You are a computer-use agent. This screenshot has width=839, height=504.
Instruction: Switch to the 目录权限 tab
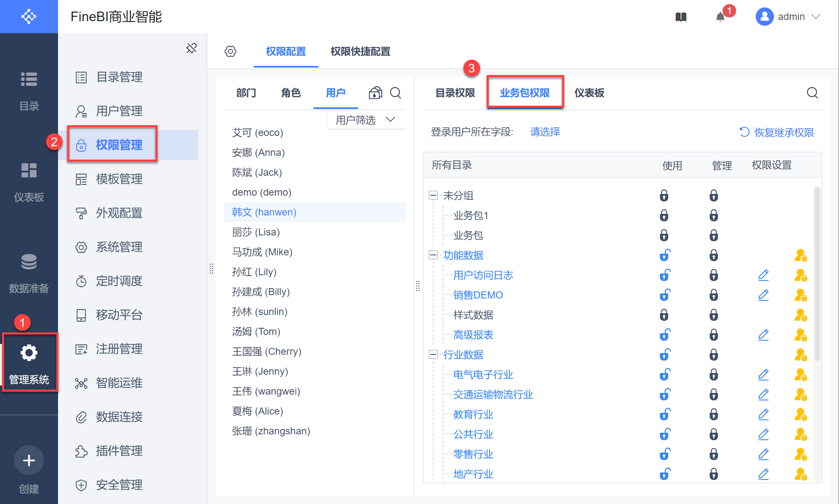[x=455, y=93]
